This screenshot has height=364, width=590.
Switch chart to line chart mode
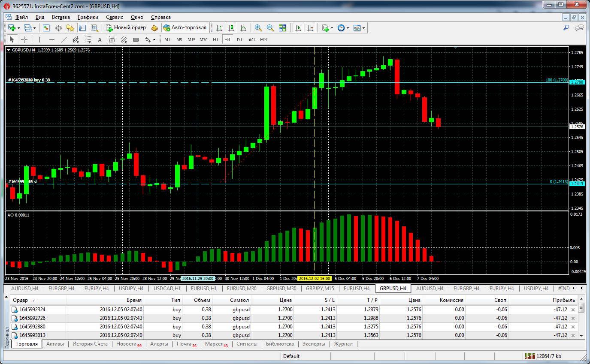243,27
